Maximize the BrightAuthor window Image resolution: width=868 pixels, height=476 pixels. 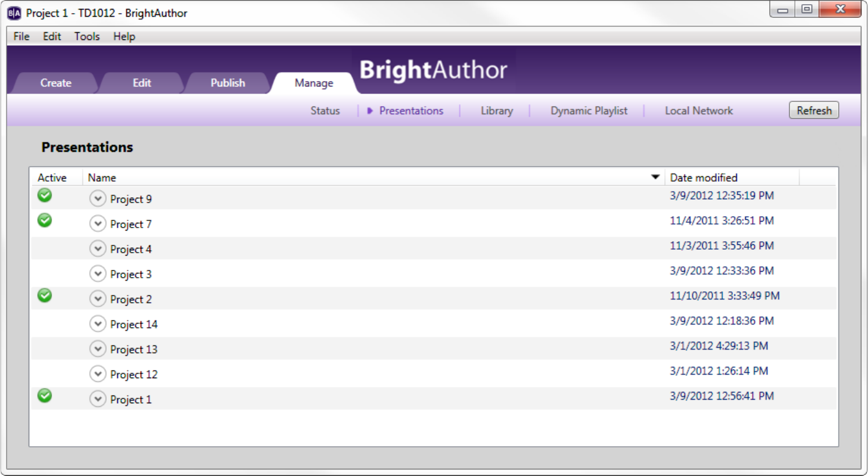click(x=807, y=9)
